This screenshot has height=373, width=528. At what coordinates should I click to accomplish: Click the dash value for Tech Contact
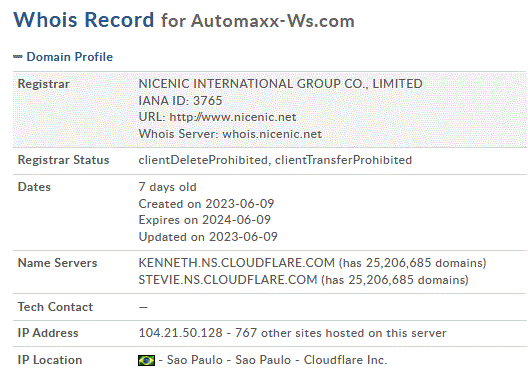tap(143, 307)
